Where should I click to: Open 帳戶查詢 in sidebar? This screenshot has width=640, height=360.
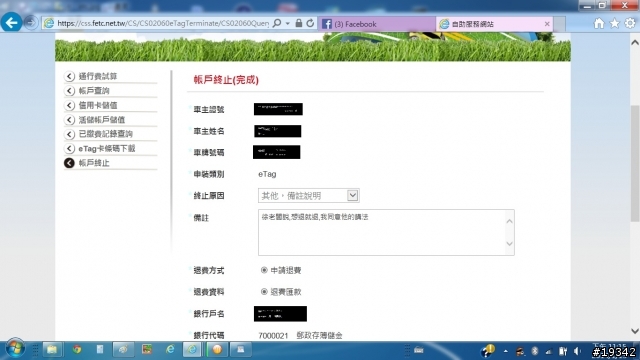tap(94, 91)
